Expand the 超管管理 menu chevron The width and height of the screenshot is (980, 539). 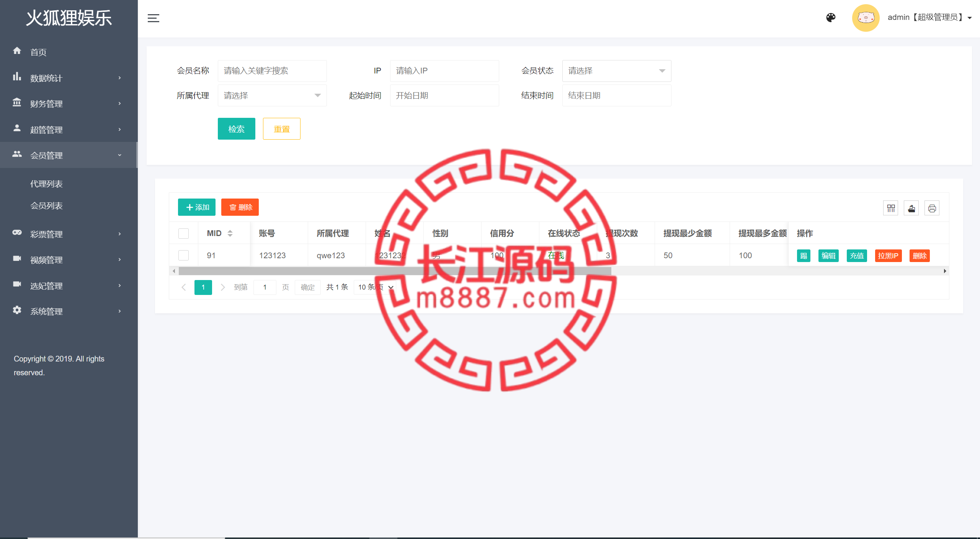pos(120,130)
